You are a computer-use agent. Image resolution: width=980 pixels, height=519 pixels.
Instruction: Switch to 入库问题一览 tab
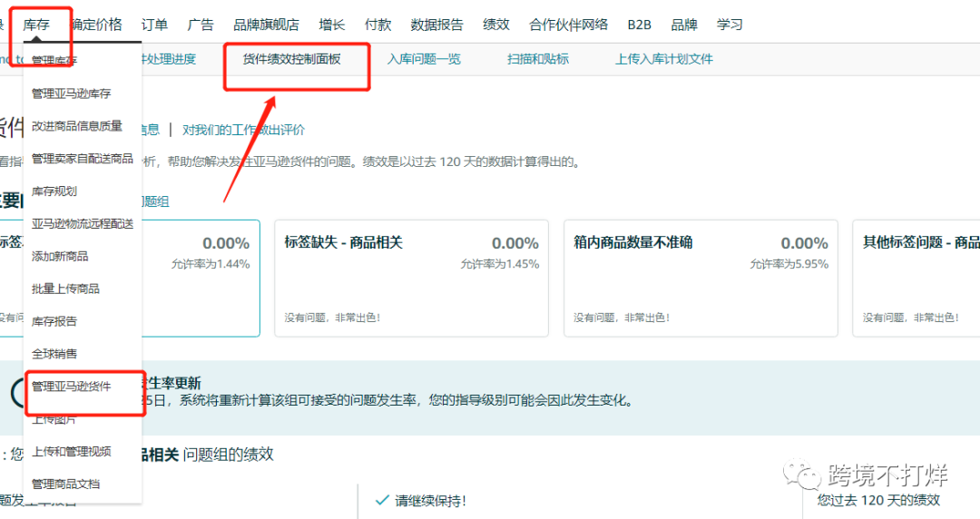pyautogui.click(x=424, y=59)
